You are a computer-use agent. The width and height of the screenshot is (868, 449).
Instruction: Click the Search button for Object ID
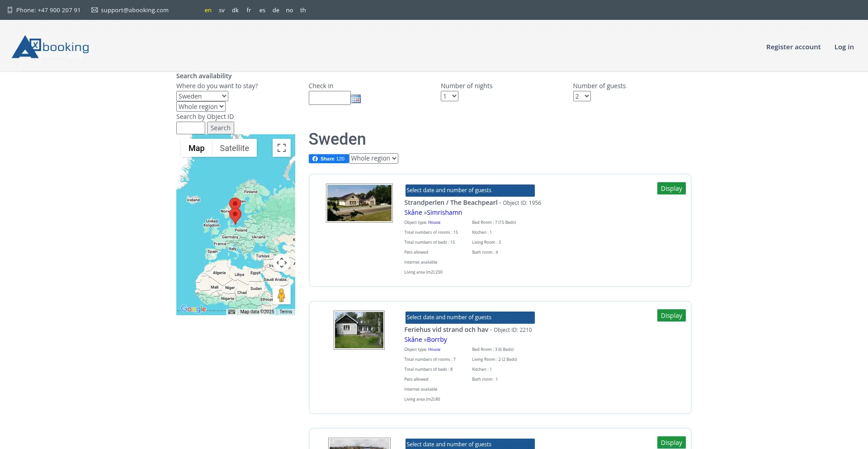220,128
